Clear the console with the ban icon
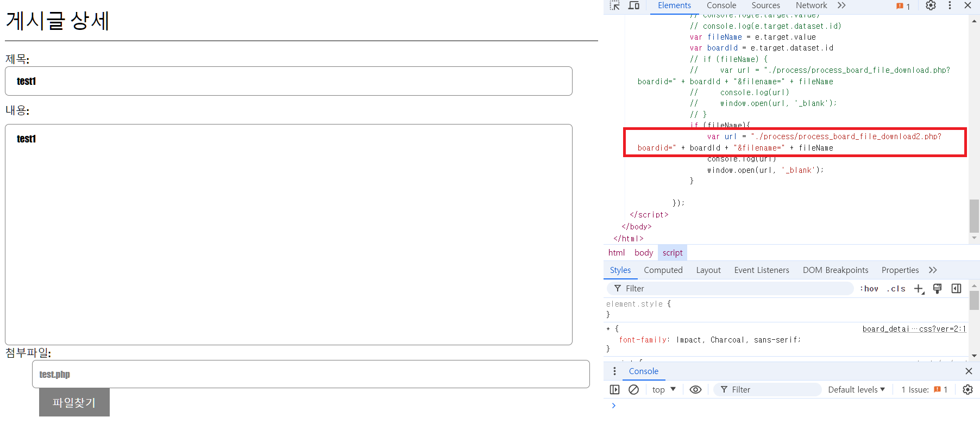980x423 pixels. (633, 390)
